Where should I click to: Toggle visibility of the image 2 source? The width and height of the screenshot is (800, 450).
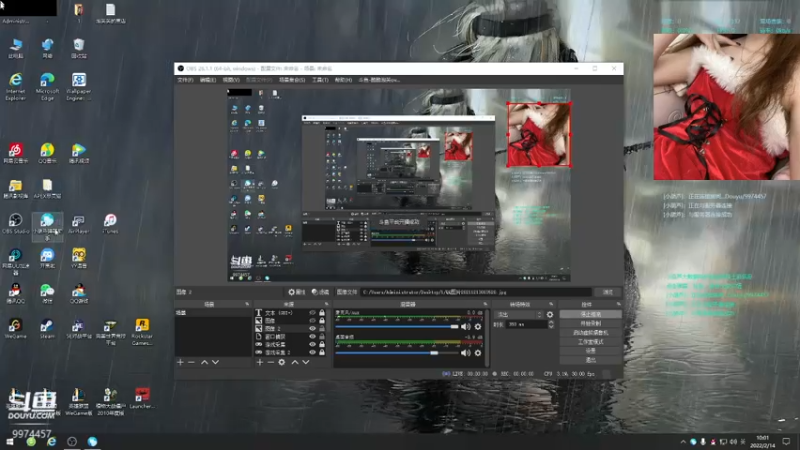tap(312, 329)
